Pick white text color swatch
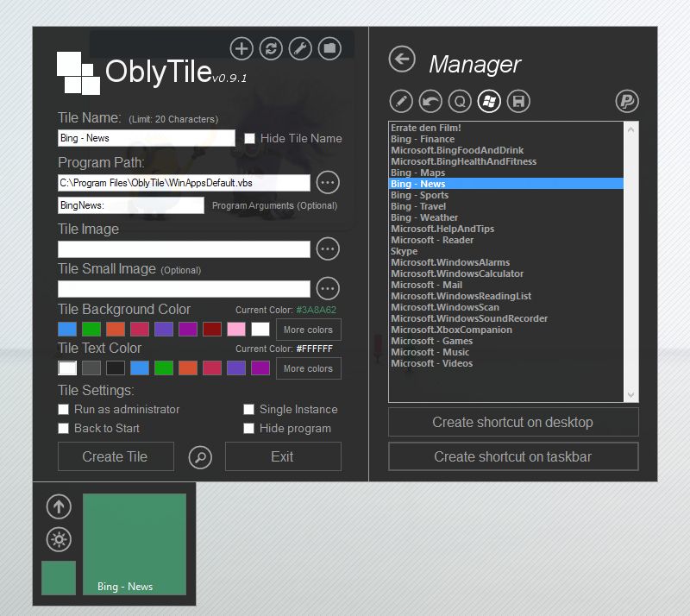The image size is (690, 616). 67,368
